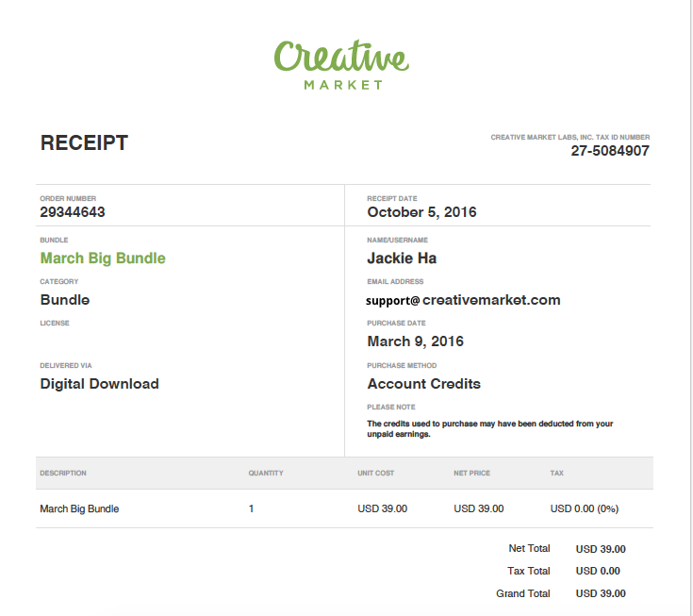Click the purchase date March 9, 2016
This screenshot has width=693, height=616.
tap(416, 341)
